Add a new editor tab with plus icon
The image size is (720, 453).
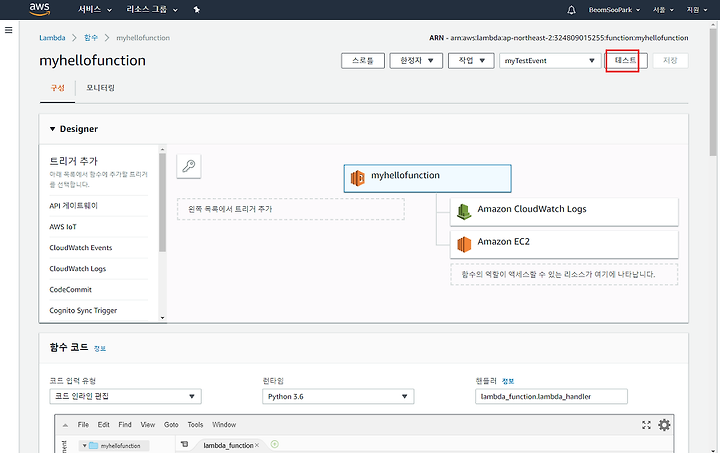click(275, 444)
